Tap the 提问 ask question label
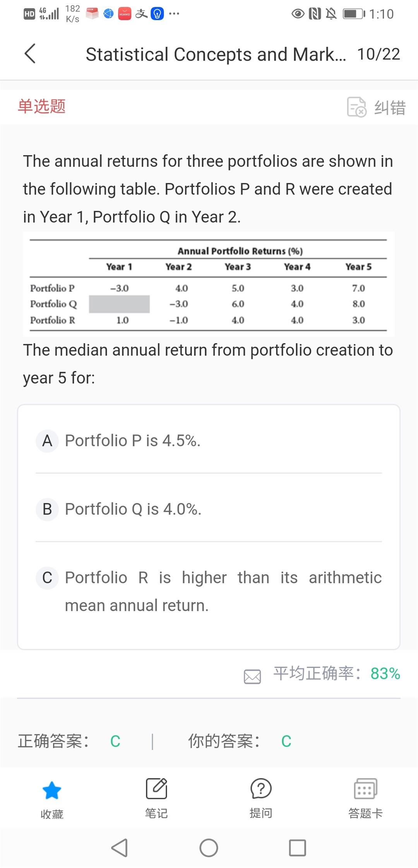Viewport: 418px width, 868px height. [261, 813]
